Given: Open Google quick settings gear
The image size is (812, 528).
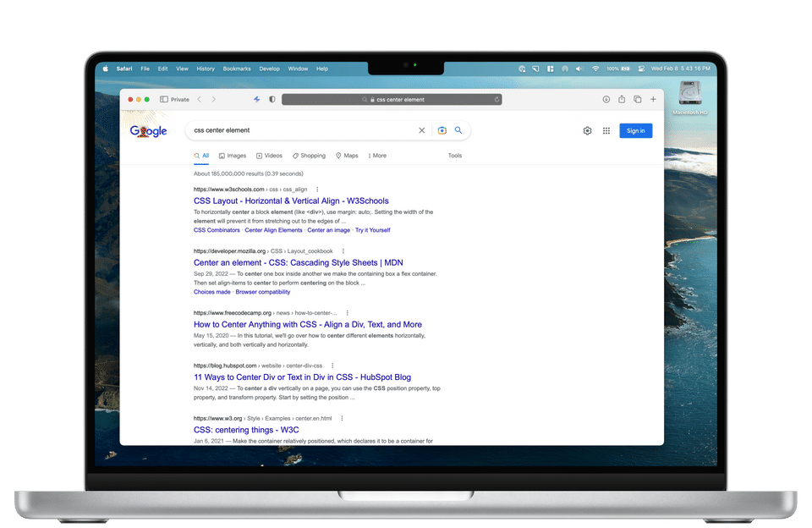Looking at the screenshot, I should tap(587, 130).
